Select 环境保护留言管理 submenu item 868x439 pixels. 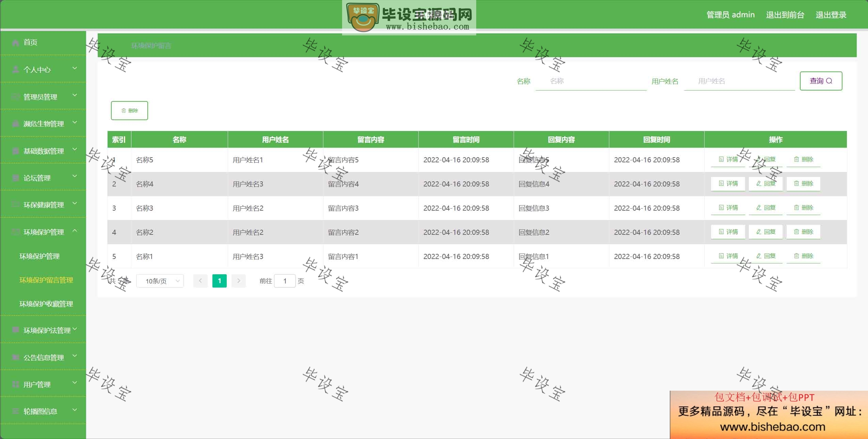tap(46, 280)
